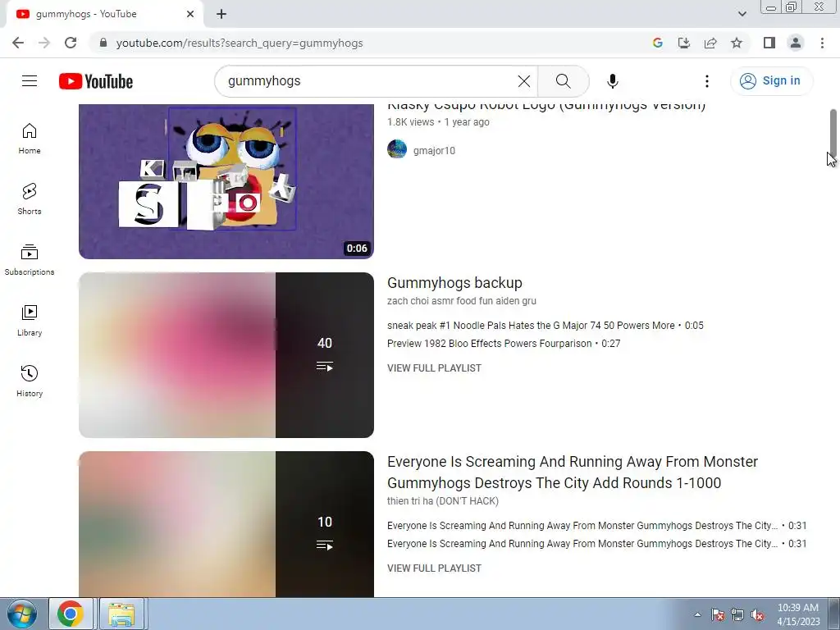Open Shorts in sidebar
Screen dimensions: 840x630
coord(30,199)
